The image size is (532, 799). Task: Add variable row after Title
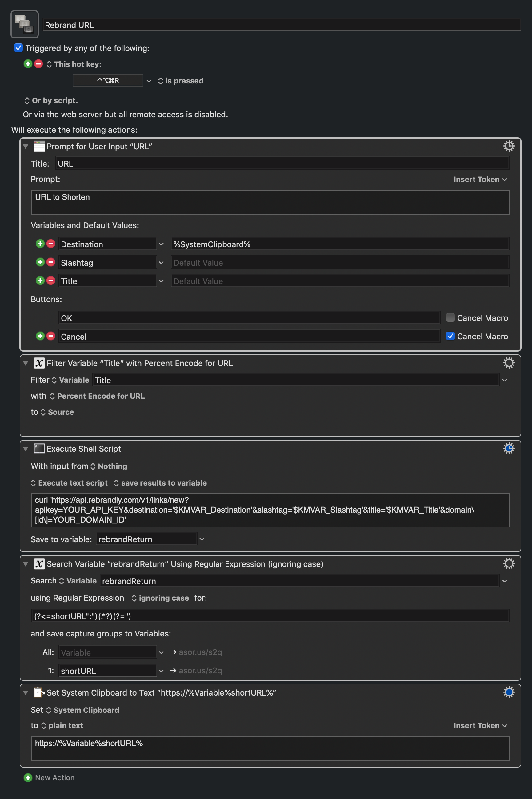pyautogui.click(x=40, y=281)
